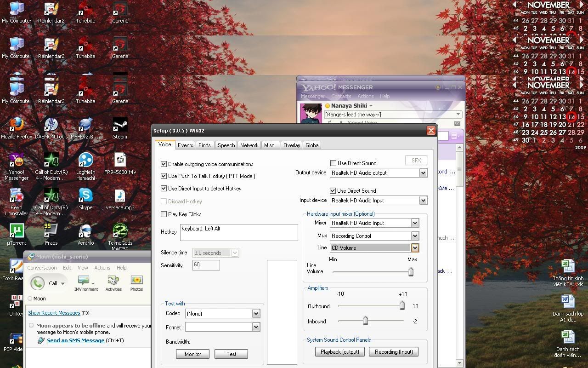Viewport: 588px width, 368px height.
Task: Uncheck Use Push To Talk Hotkey
Action: pyautogui.click(x=164, y=176)
